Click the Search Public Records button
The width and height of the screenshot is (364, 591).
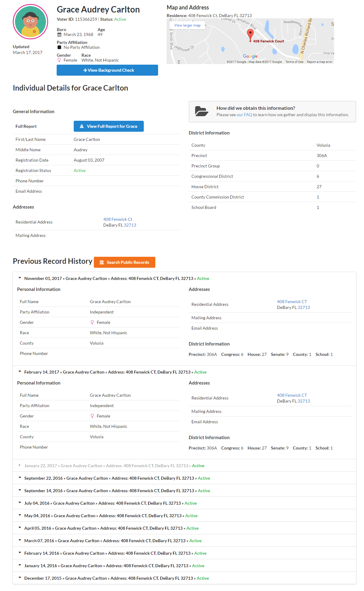(125, 262)
